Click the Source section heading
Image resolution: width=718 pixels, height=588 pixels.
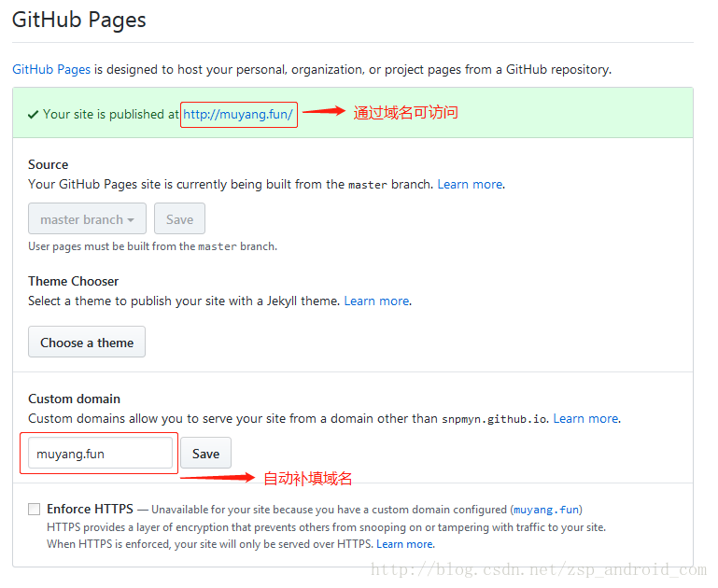point(48,164)
